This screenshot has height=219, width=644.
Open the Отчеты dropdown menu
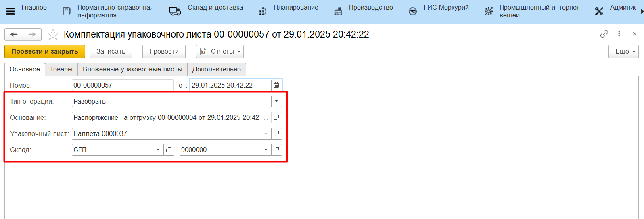[x=220, y=52]
